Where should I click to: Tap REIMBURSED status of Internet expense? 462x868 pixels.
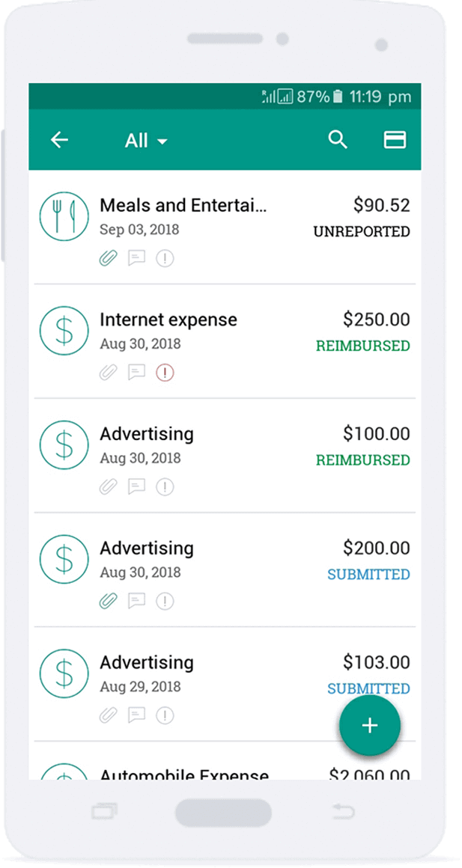(x=362, y=346)
